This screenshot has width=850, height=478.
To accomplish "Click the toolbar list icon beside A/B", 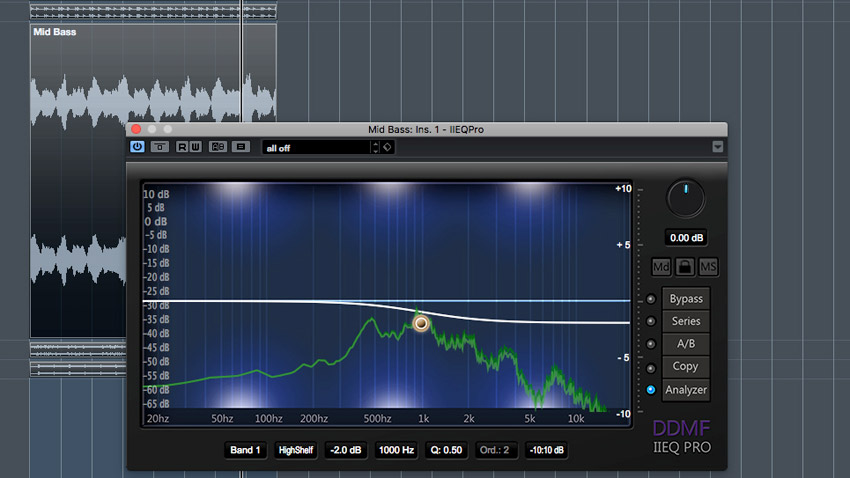I will [x=241, y=147].
